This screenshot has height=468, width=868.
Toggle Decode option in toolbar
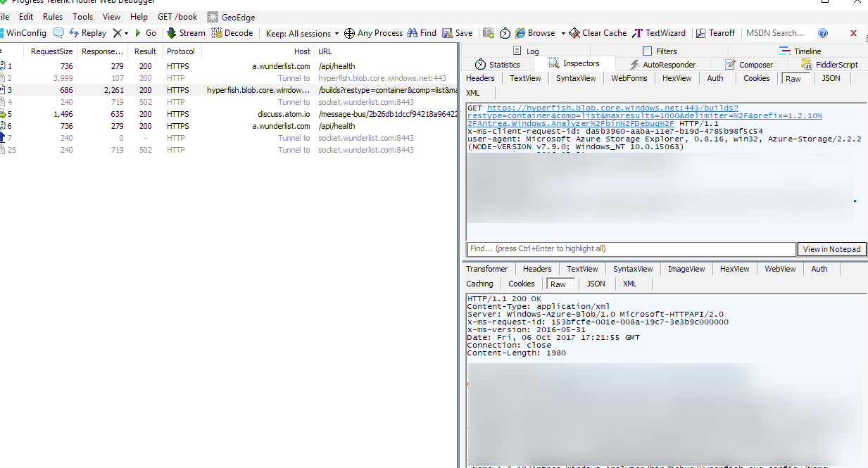point(232,33)
